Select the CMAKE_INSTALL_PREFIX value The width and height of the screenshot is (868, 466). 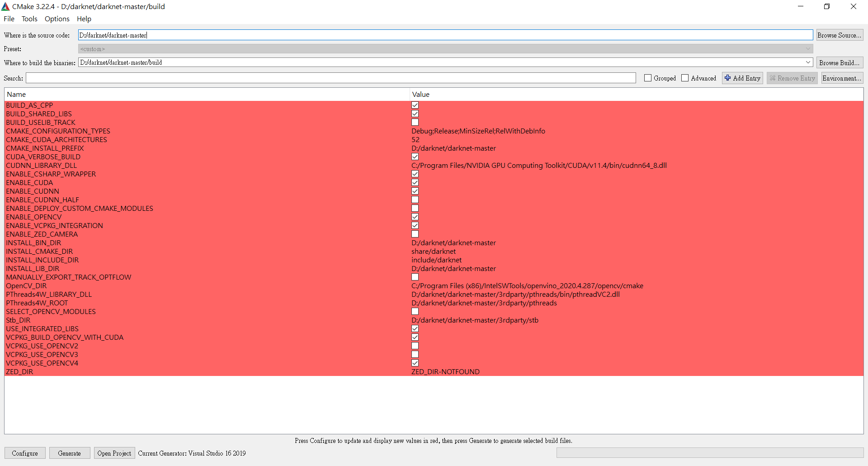[453, 148]
